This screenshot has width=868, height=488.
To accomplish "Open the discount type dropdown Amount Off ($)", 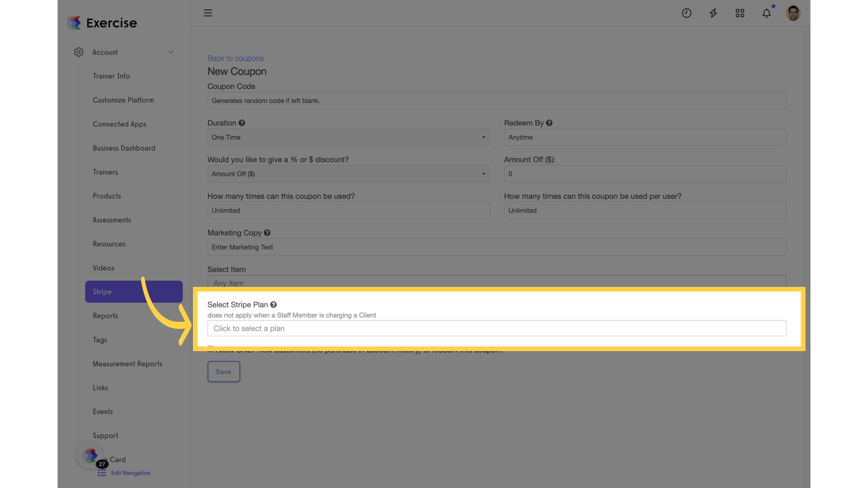I will point(348,174).
